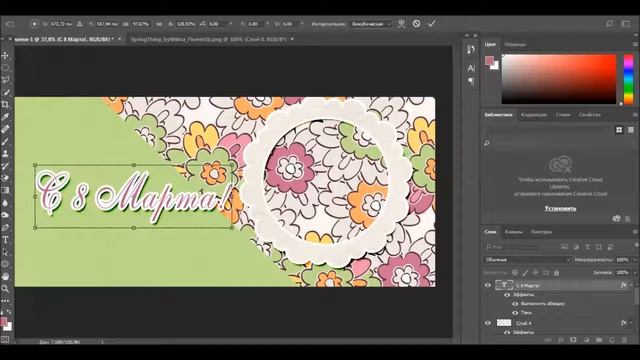The width and height of the screenshot is (640, 360).
Task: Open the layer opacity slider arrow
Action: pyautogui.click(x=634, y=260)
